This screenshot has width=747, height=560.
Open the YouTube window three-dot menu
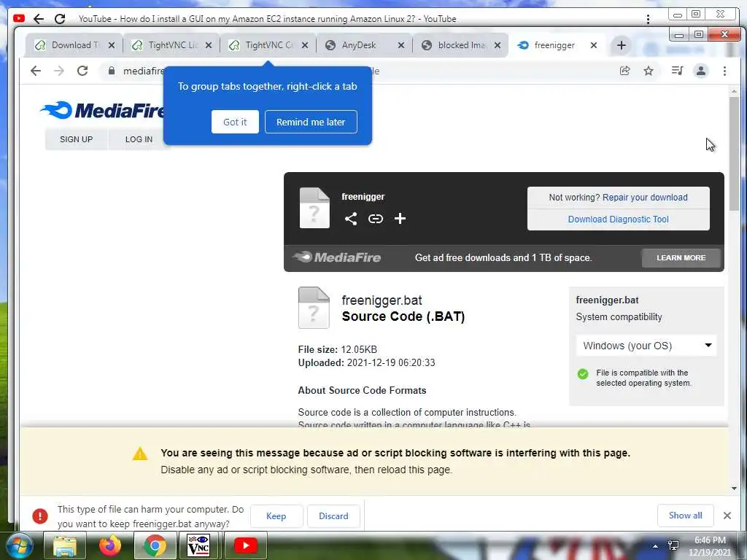tap(648, 19)
